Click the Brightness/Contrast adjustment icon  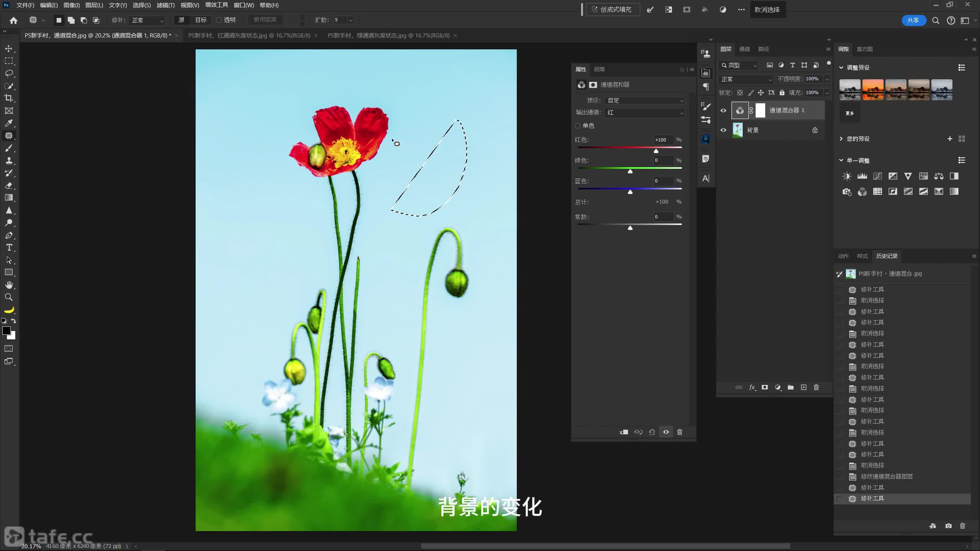(847, 176)
